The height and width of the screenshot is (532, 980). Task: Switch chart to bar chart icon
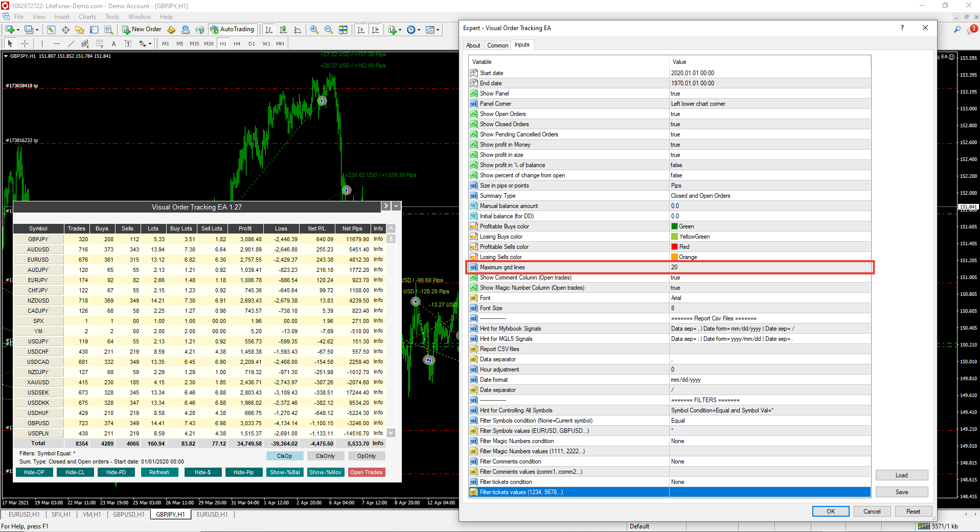pyautogui.click(x=269, y=30)
